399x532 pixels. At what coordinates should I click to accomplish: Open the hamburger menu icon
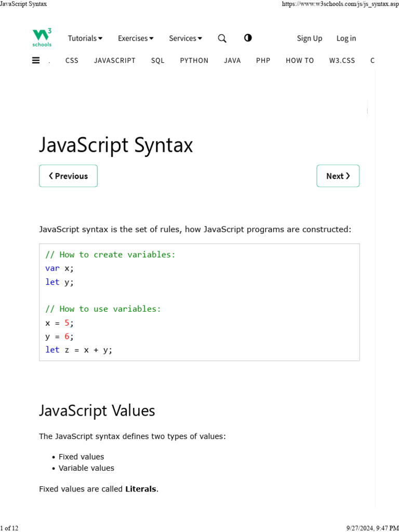(36, 60)
